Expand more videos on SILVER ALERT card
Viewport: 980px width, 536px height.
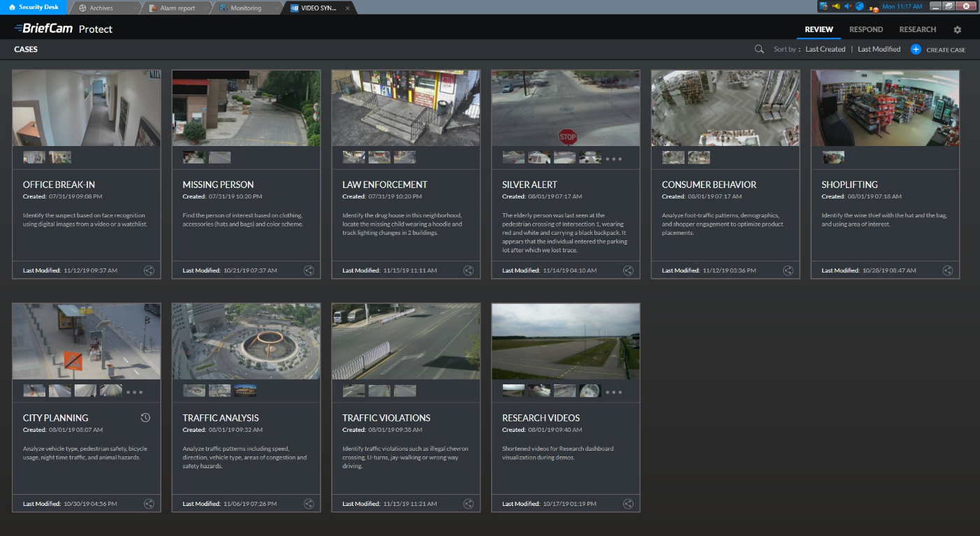pyautogui.click(x=613, y=159)
